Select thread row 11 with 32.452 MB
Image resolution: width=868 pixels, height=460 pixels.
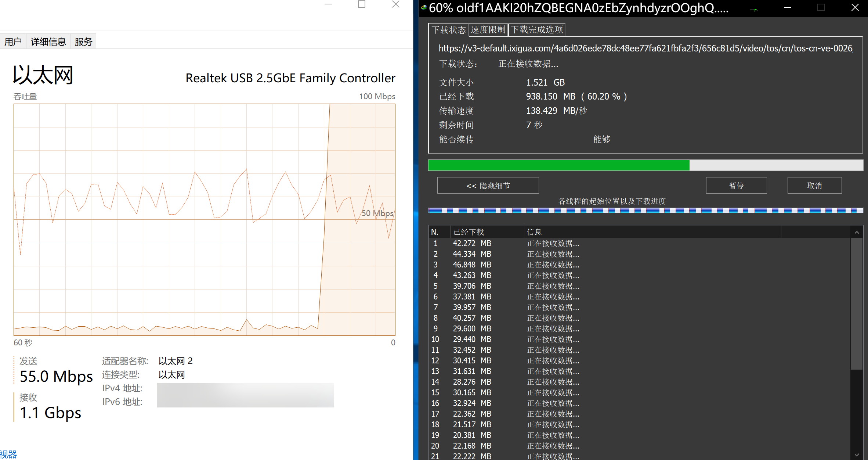pyautogui.click(x=639, y=350)
